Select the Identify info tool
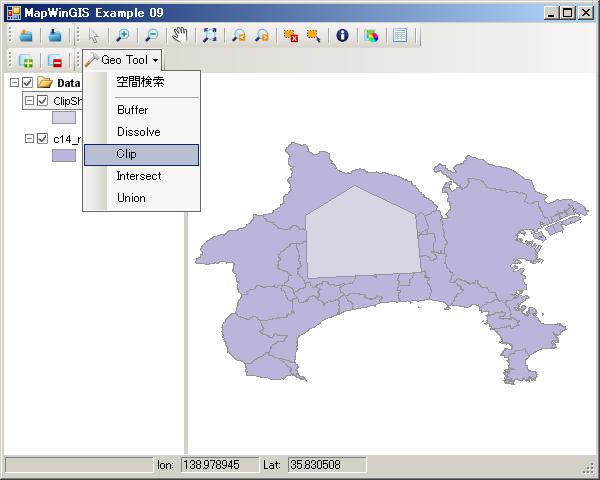 coord(343,35)
